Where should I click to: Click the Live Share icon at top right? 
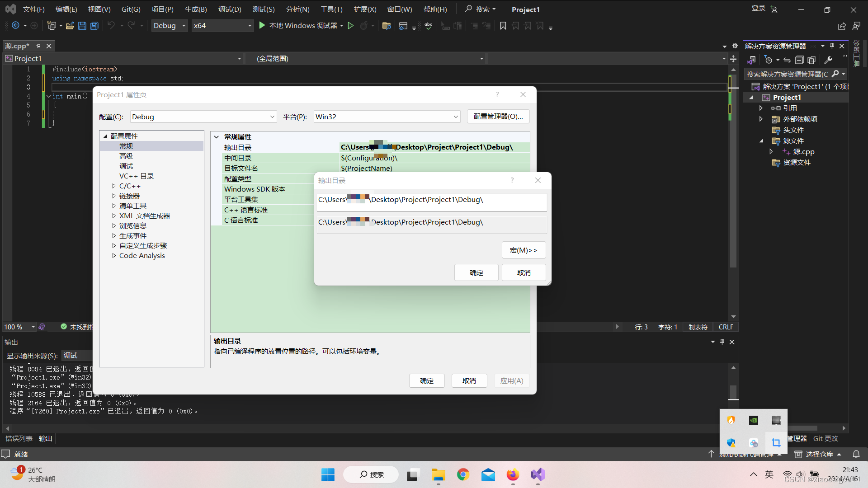coord(842,26)
